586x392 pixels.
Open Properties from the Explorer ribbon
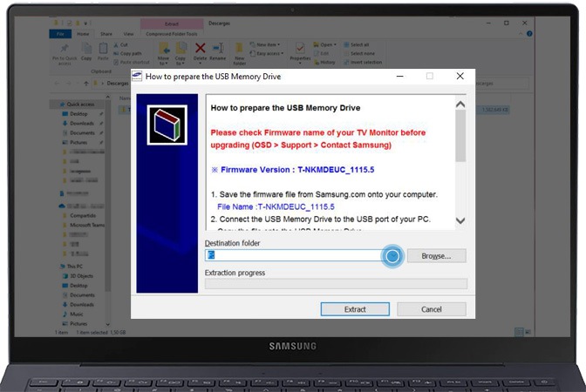300,53
